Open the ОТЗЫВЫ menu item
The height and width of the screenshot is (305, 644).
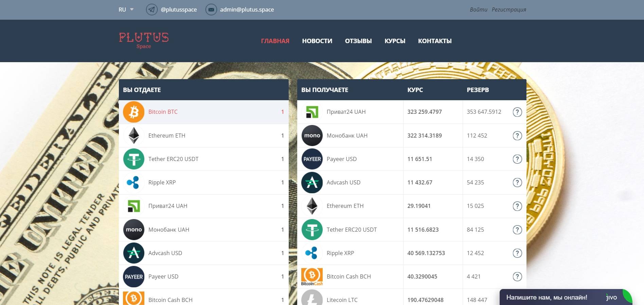coord(358,41)
